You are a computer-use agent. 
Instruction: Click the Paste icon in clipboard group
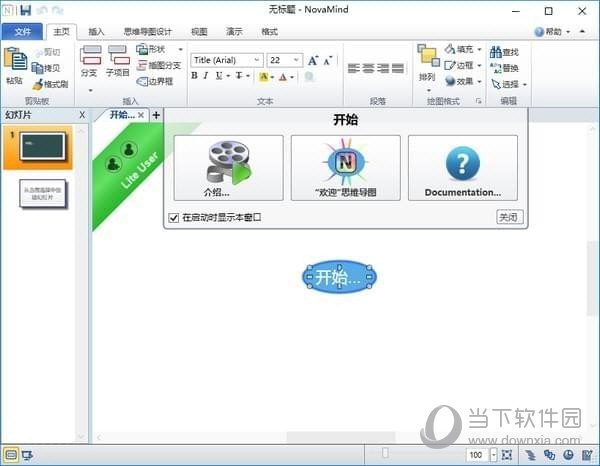15,59
